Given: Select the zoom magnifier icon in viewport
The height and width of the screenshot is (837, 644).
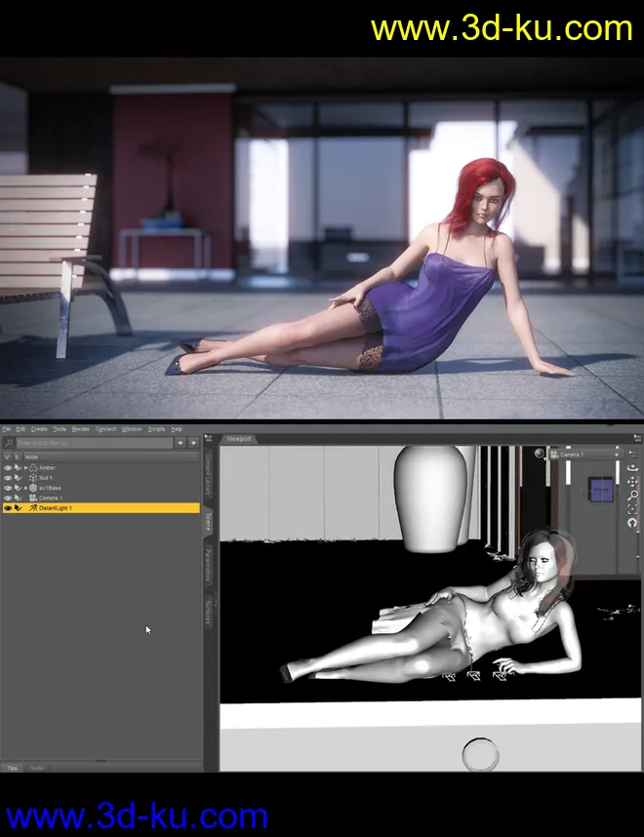Looking at the screenshot, I should (x=634, y=496).
